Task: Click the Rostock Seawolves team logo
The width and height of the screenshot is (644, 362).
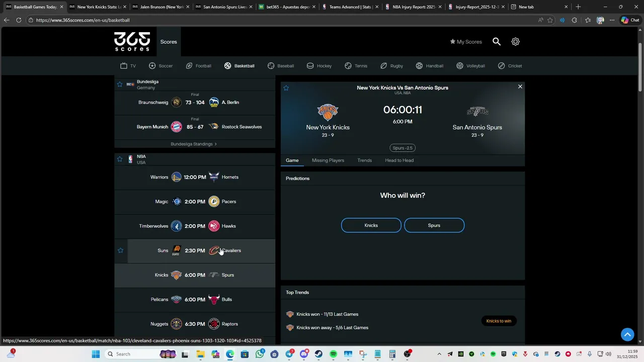Action: (x=214, y=127)
